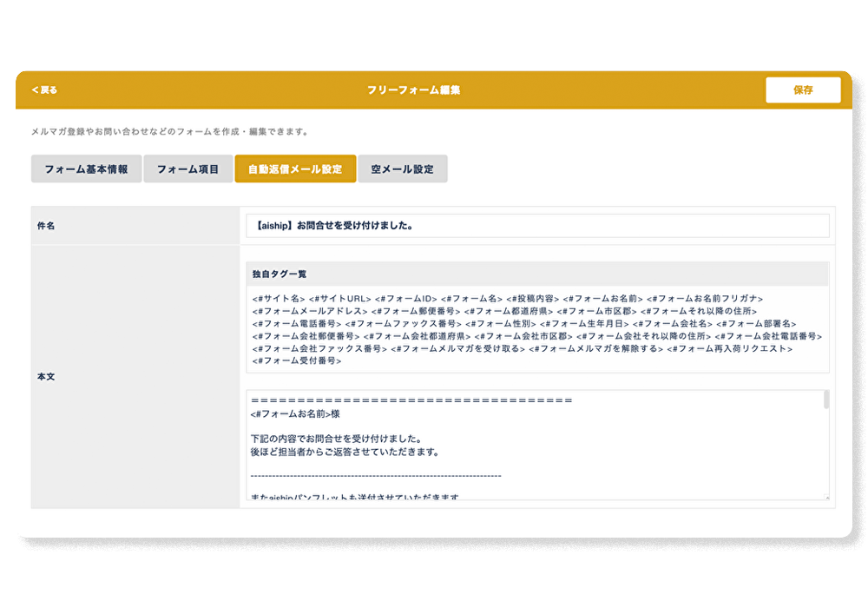Pick the <#フォームメールアドレス> tag
868x608 pixels.
click(309, 311)
